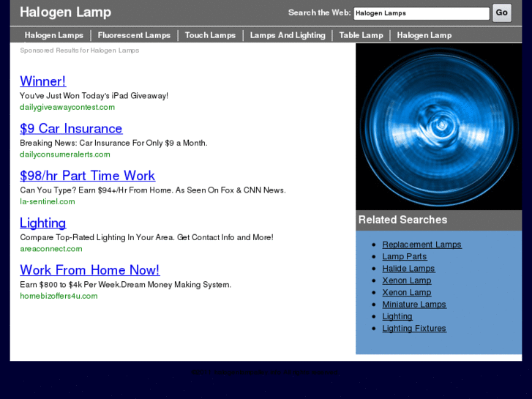The image size is (532, 399).
Task: Click the Go search button
Action: pyautogui.click(x=502, y=13)
